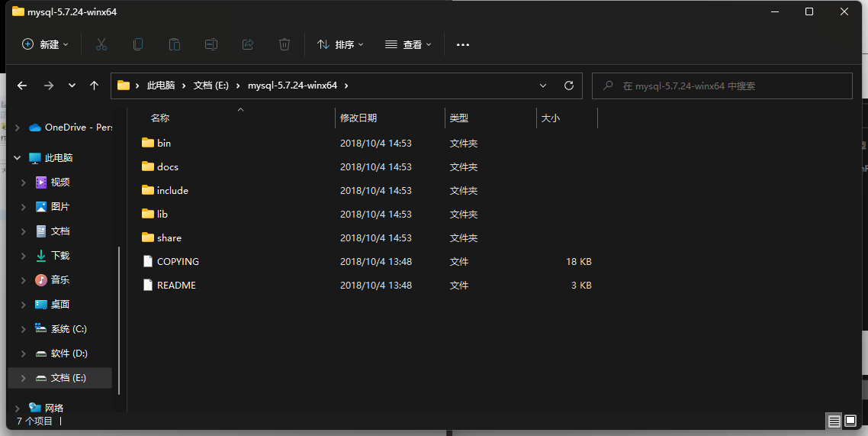Click the Rename icon in toolbar
868x436 pixels.
pyautogui.click(x=211, y=44)
